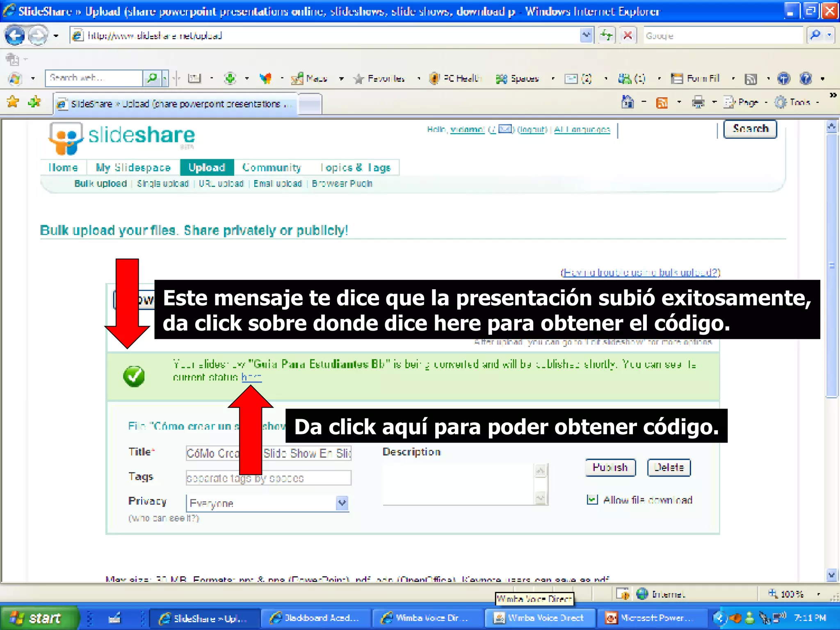840x630 pixels.
Task: Click the toolbar Search web magnifier icon
Action: (152, 78)
